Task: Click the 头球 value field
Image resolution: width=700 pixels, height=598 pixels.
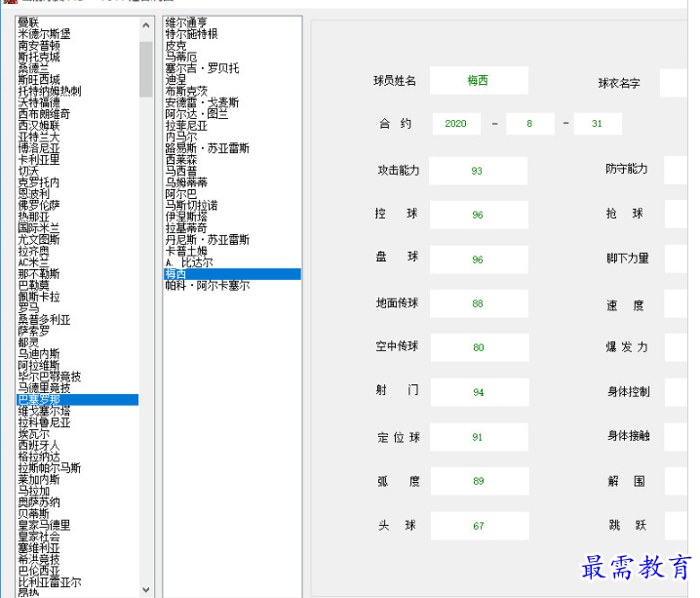Action: click(480, 526)
